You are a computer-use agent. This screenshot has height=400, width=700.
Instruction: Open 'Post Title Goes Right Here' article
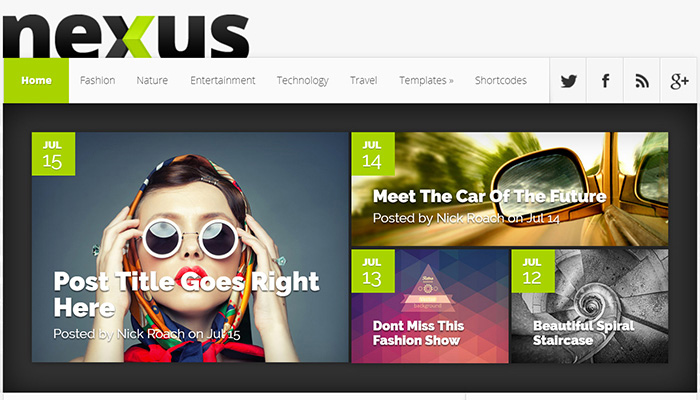click(x=186, y=295)
